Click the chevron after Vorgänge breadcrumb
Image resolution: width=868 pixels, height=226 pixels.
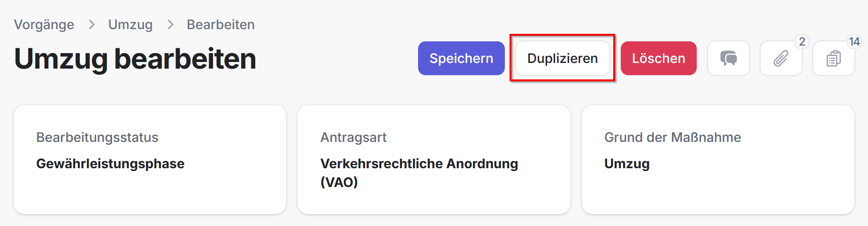coord(91,24)
